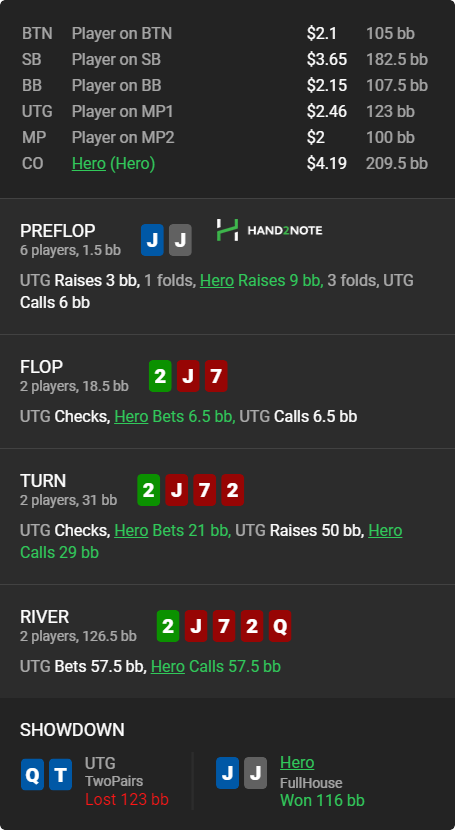The image size is (455, 830).
Task: Click the red Q river card
Action: coord(280,626)
